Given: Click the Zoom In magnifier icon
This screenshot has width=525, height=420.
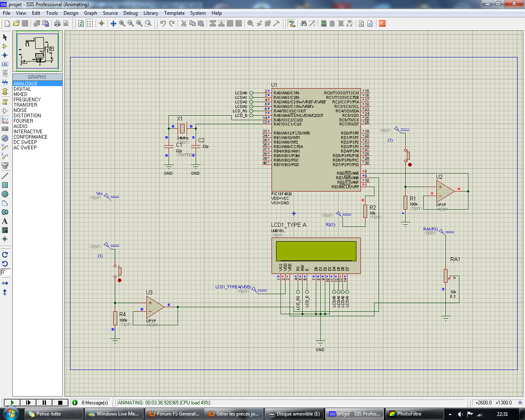Looking at the screenshot, I should coord(122,23).
